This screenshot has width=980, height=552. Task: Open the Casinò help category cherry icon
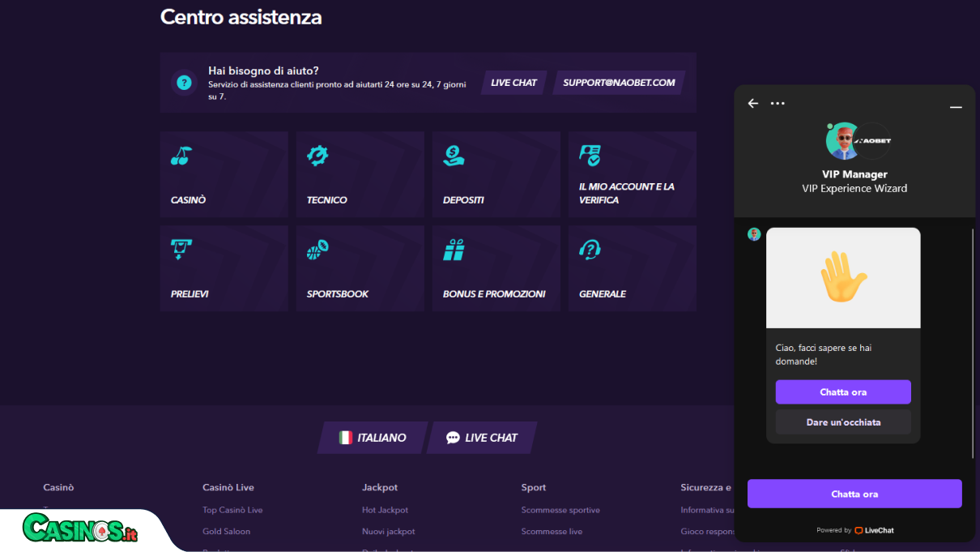pyautogui.click(x=181, y=156)
